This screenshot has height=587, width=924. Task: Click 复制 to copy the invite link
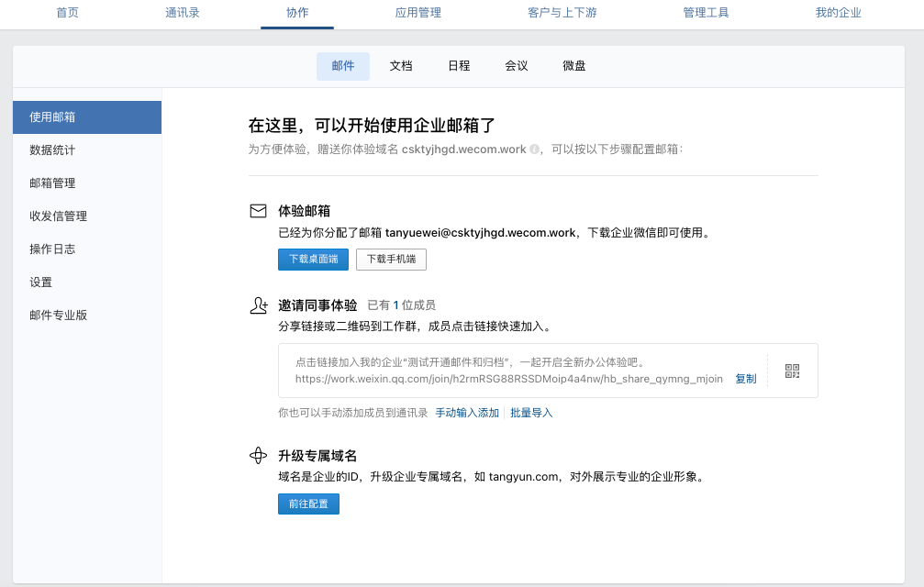coord(746,378)
